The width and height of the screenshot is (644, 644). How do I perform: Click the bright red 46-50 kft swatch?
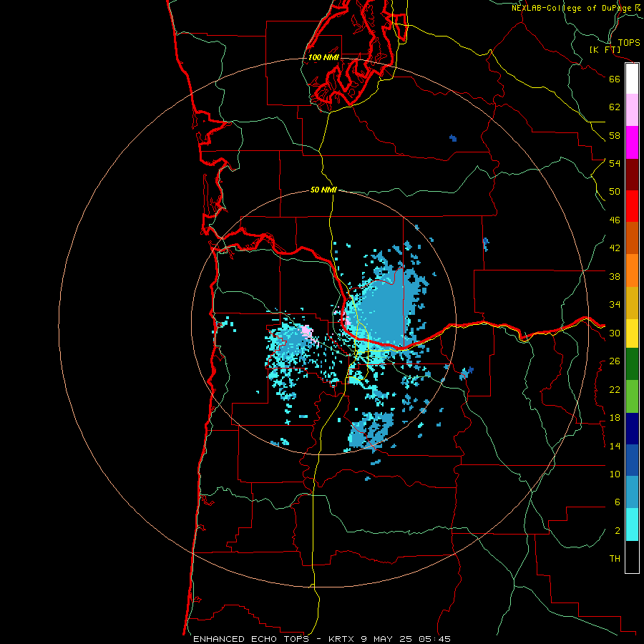(x=632, y=206)
